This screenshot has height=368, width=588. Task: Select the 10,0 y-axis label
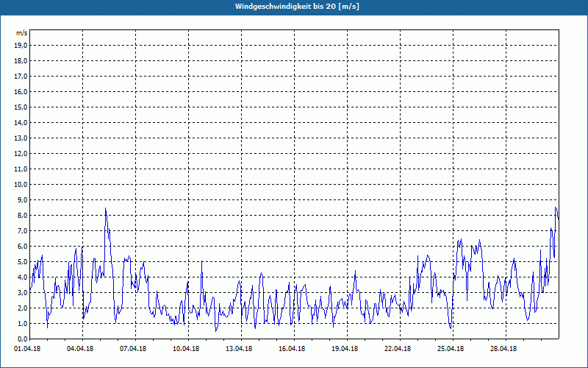click(21, 185)
